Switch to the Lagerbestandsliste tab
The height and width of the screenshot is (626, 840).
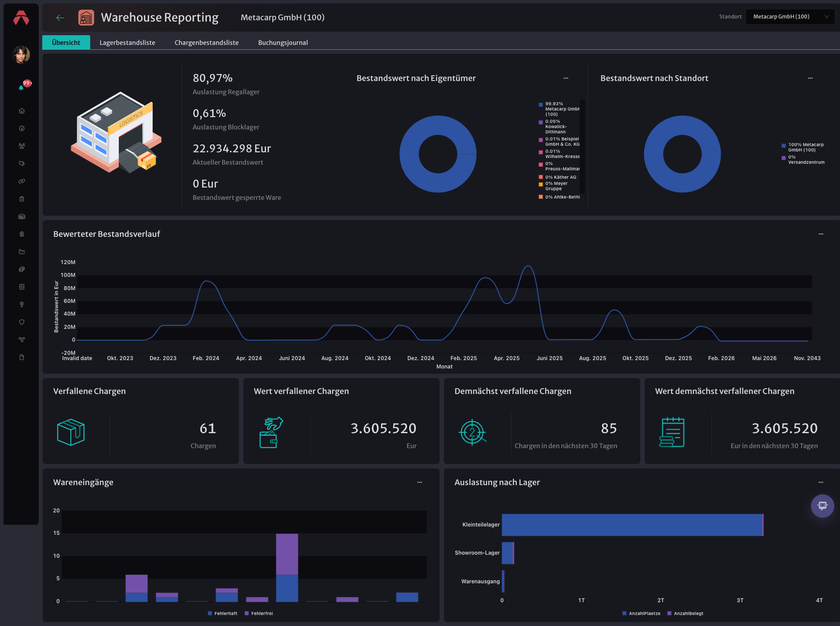pos(127,43)
